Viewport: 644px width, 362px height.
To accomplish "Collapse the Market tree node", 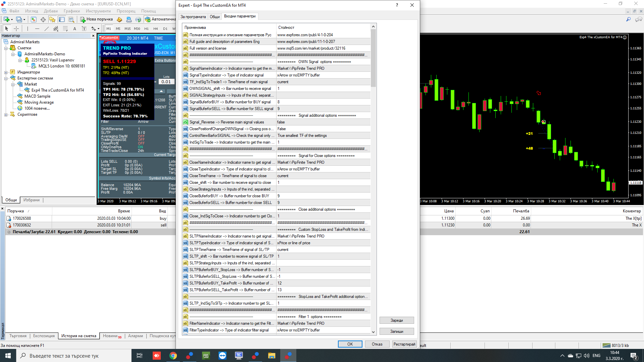I will [13, 84].
